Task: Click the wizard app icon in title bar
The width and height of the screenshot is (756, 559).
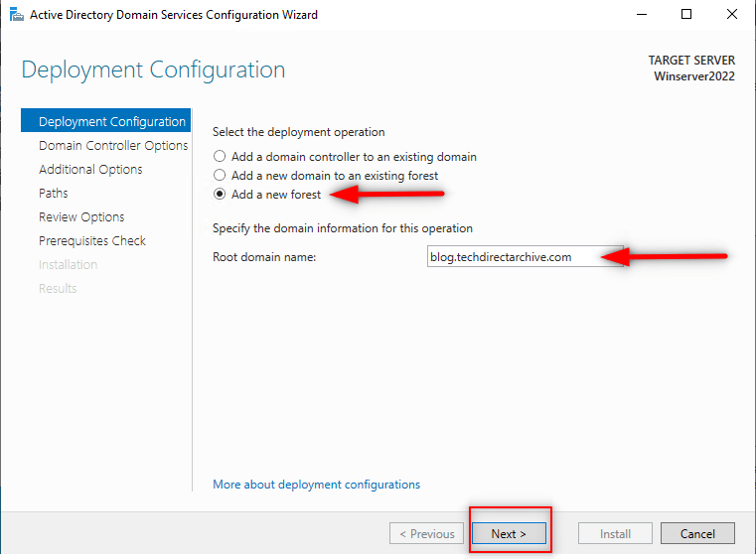Action: click(x=14, y=15)
